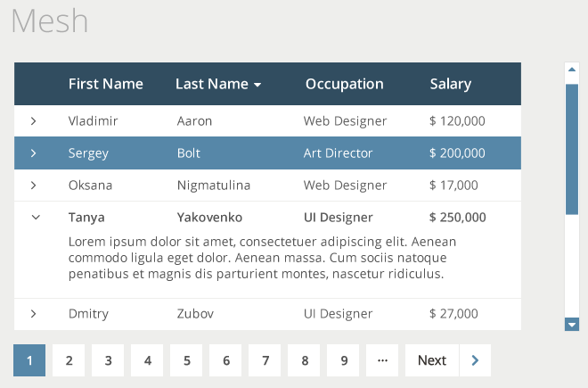Image resolution: width=588 pixels, height=388 pixels.
Task: Go to page 9
Action: (343, 360)
